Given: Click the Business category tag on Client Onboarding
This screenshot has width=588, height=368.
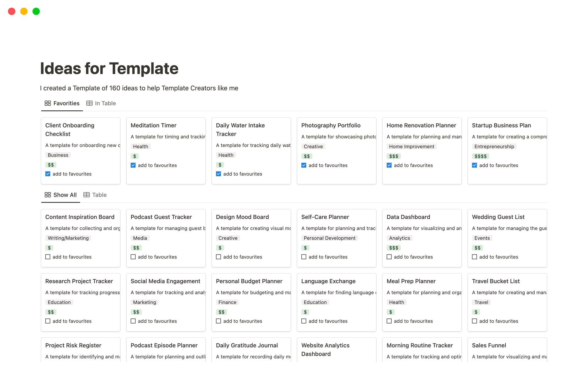Looking at the screenshot, I should pyautogui.click(x=58, y=155).
